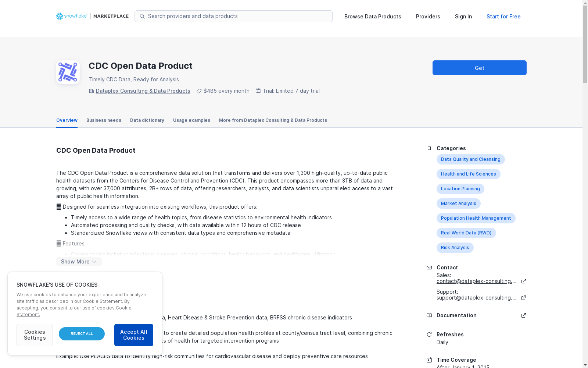The height and width of the screenshot is (368, 588).
Task: Open Dataplex Consulting & Data Products provider link
Action: pos(143,91)
